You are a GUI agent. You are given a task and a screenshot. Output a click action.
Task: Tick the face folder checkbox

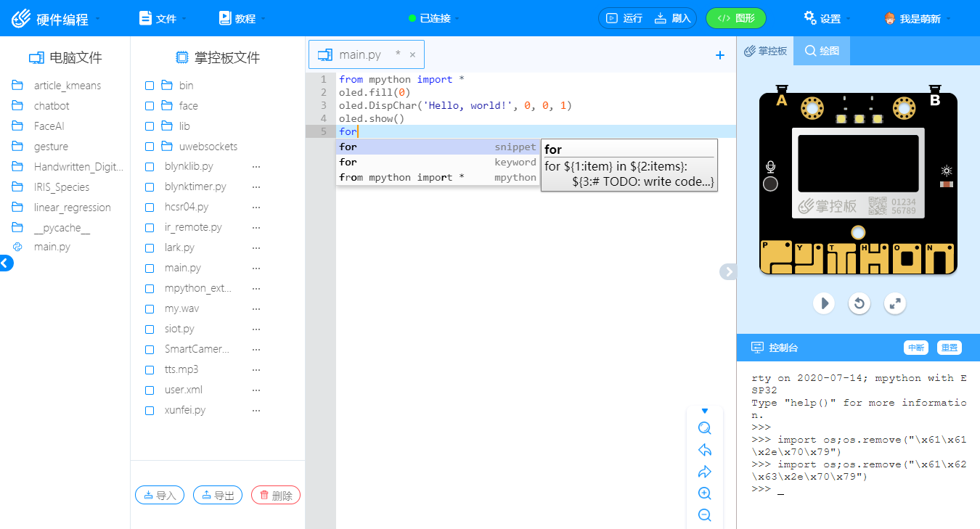tap(150, 106)
